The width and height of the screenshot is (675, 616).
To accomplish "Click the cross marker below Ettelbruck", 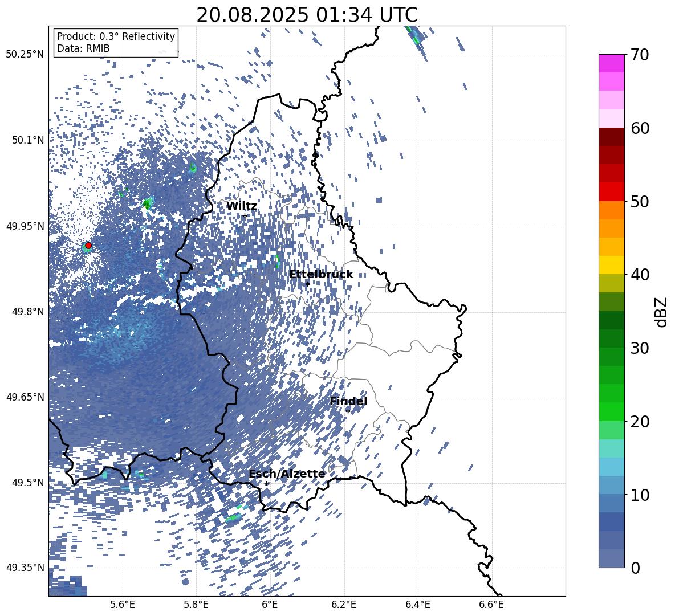I will pyautogui.click(x=307, y=283).
